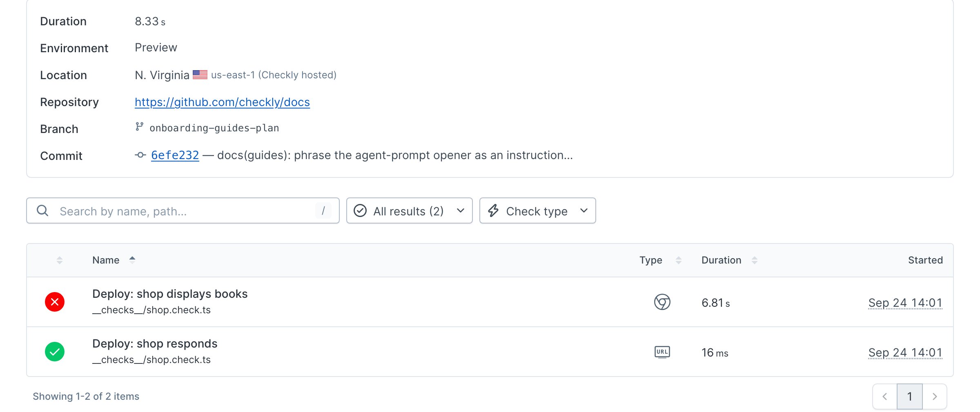Click the red failed status icon for shop displays books

coord(55,302)
